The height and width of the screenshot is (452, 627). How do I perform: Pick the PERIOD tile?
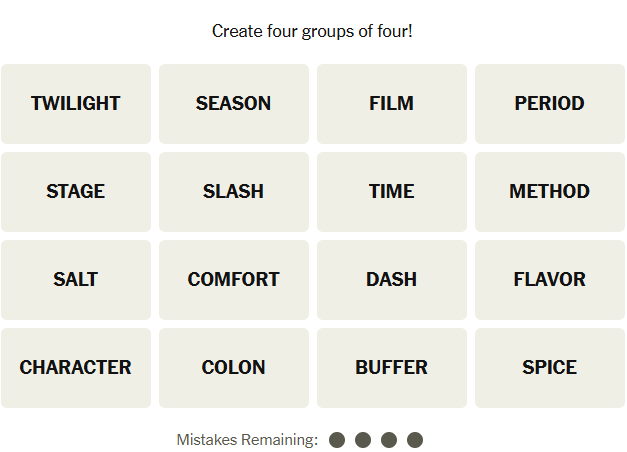click(550, 104)
